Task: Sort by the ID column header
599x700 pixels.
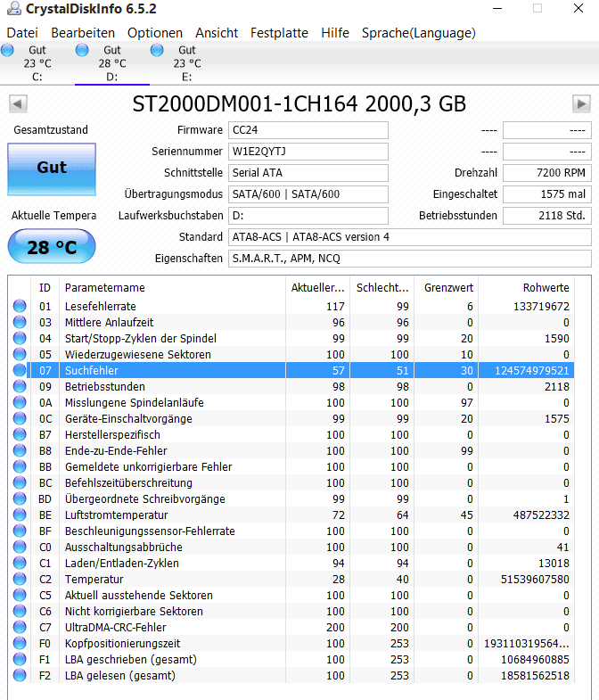Action: coord(45,287)
